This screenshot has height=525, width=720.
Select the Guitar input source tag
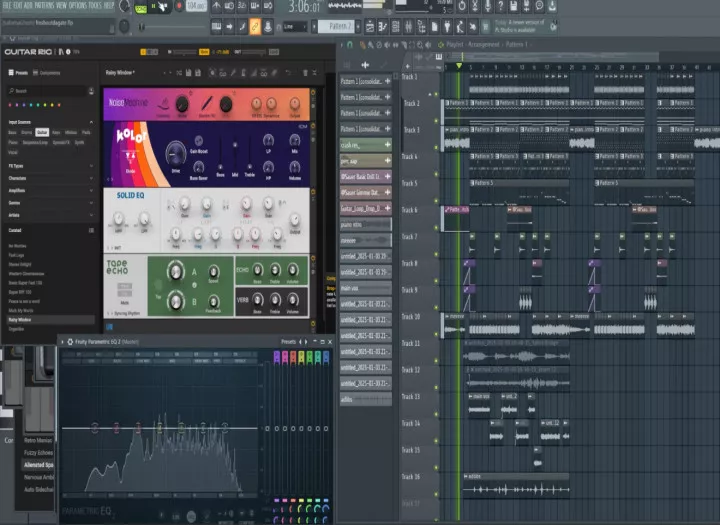[x=42, y=132]
